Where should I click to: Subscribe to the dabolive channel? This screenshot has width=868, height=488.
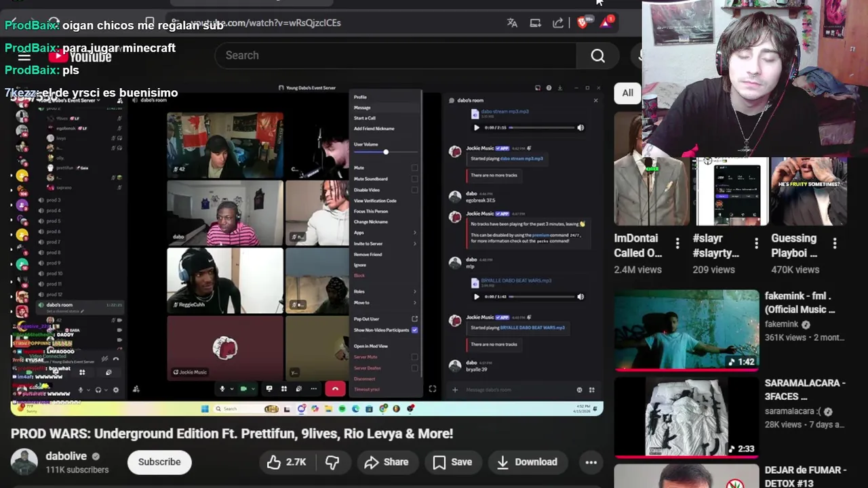(x=159, y=462)
